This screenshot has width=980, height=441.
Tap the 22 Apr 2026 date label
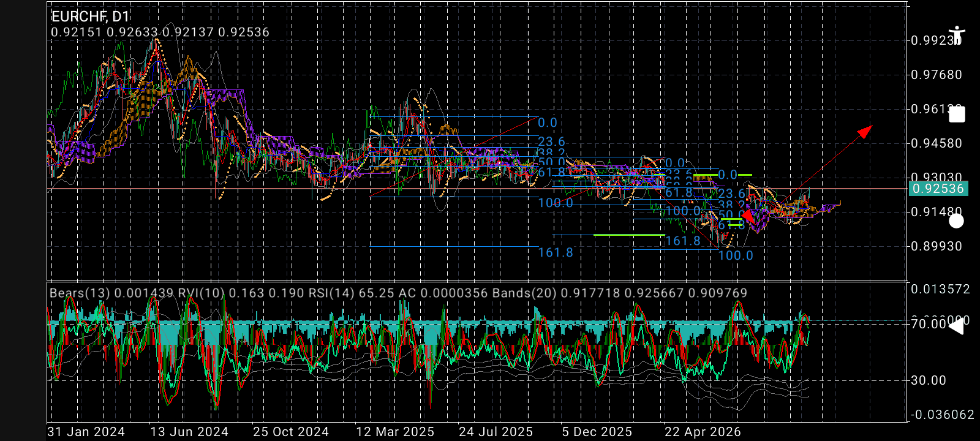point(703,432)
